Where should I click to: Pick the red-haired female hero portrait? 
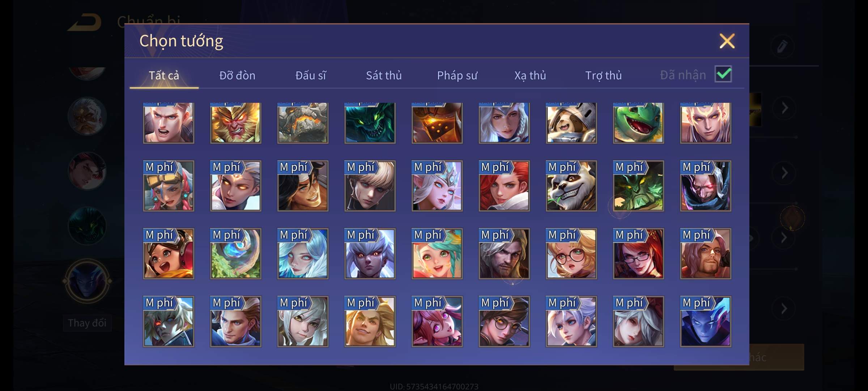click(x=504, y=186)
